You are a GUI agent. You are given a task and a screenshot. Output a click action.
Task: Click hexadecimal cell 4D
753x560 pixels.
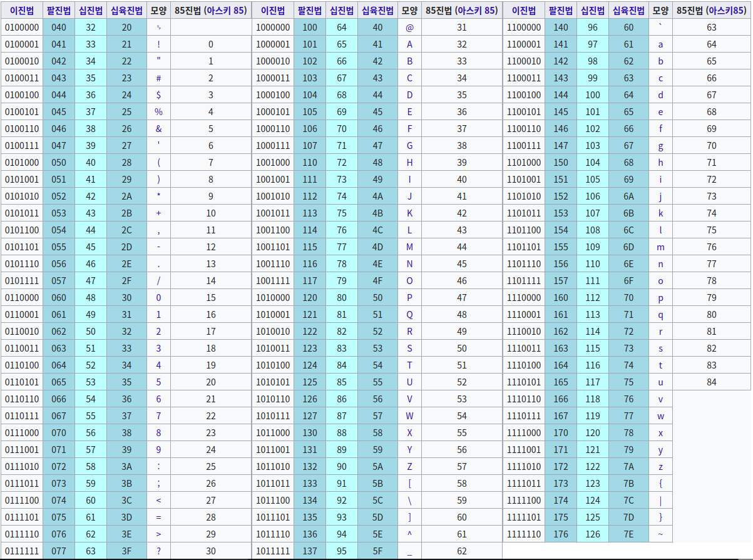pos(377,247)
